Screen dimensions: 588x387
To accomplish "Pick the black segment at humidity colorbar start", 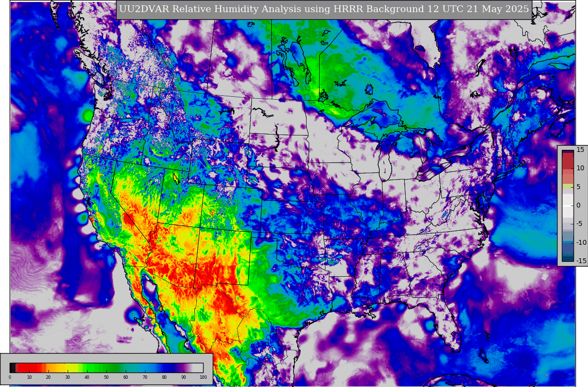I will [x=12, y=368].
